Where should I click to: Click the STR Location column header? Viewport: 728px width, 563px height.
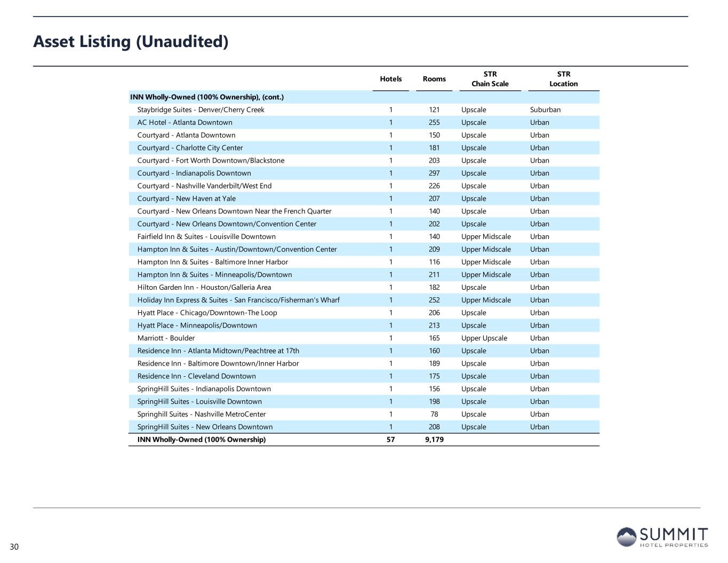tap(563, 79)
